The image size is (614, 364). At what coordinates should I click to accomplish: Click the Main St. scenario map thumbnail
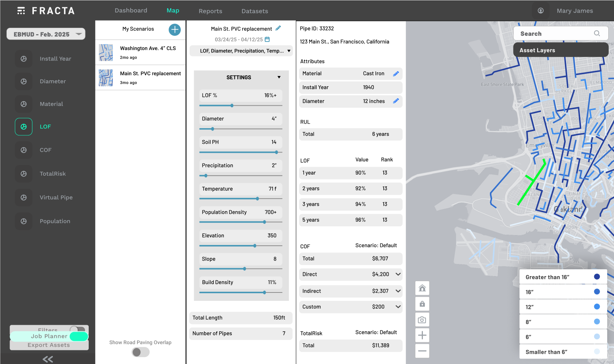tap(106, 78)
